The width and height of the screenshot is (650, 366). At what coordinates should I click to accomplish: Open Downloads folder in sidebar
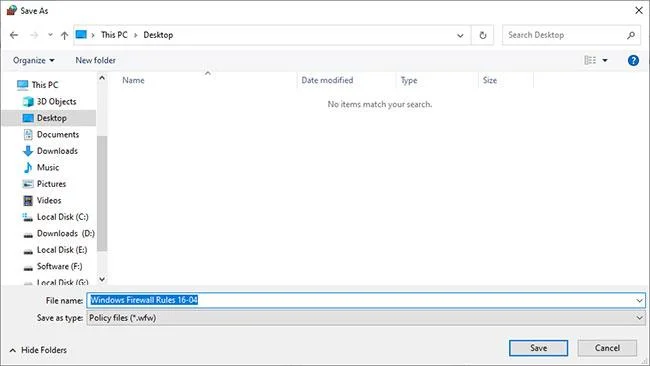[57, 151]
